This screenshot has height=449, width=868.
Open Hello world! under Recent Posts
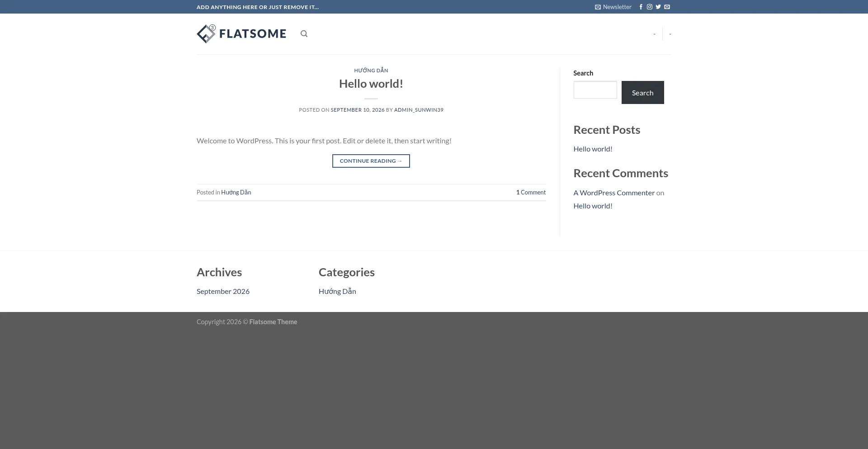click(593, 149)
